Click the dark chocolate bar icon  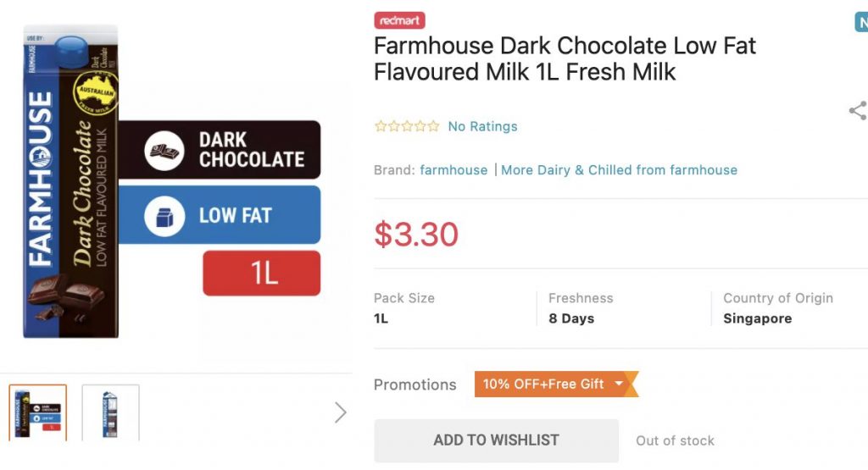164,150
